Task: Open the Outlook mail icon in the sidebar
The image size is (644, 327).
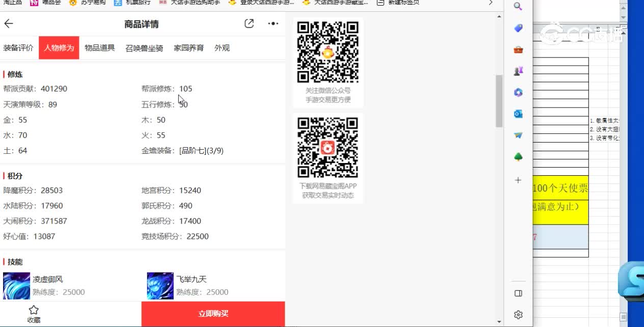Action: click(518, 114)
